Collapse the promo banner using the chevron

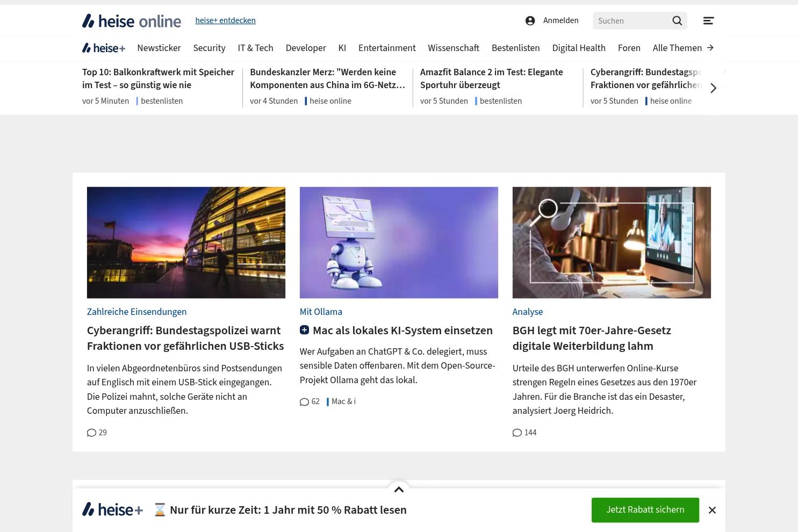(x=399, y=489)
